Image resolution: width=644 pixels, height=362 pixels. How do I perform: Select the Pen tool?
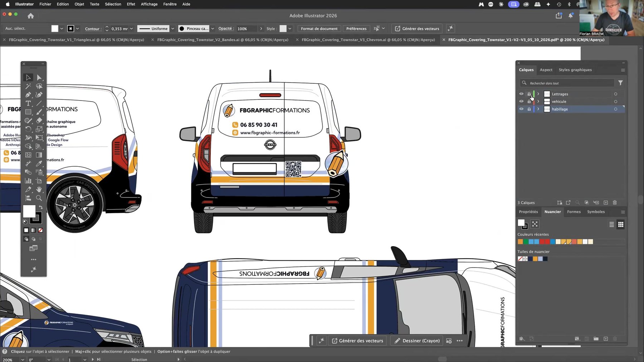(x=28, y=95)
